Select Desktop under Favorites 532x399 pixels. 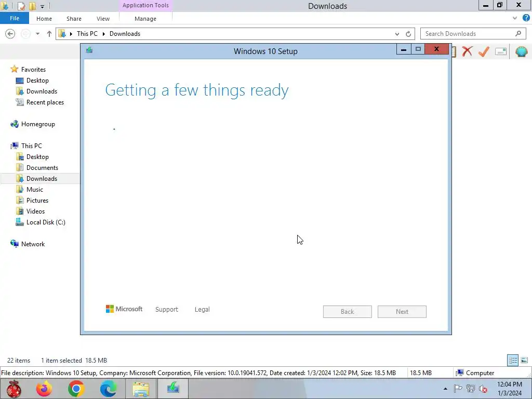click(37, 81)
